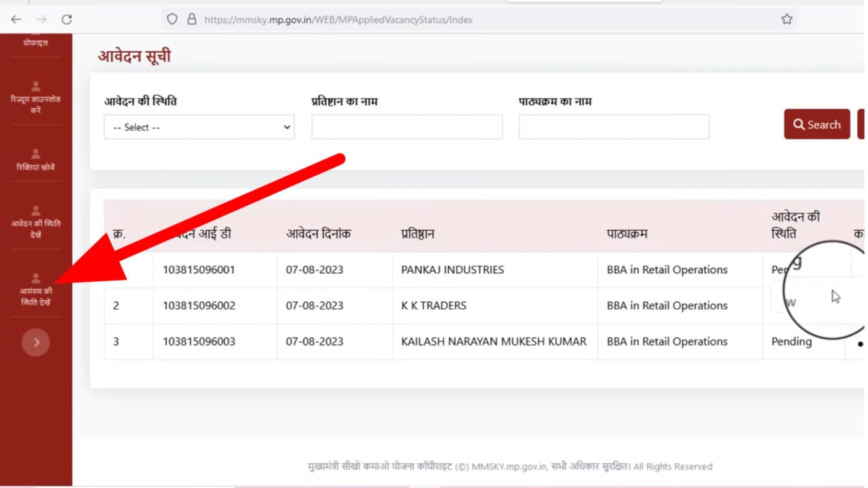
Task: Select the आवेदन सूची page heading
Action: tap(134, 56)
